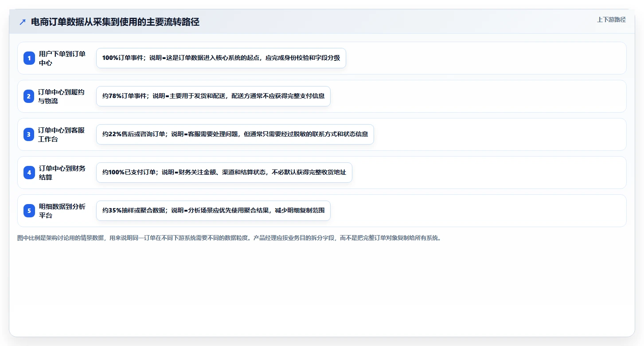Open the 100%订单事件 description box
Viewport: 644px width, 346px height.
point(221,58)
